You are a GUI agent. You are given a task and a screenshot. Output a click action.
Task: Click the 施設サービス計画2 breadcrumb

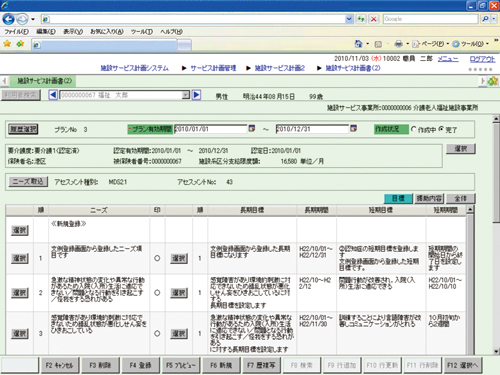point(280,68)
